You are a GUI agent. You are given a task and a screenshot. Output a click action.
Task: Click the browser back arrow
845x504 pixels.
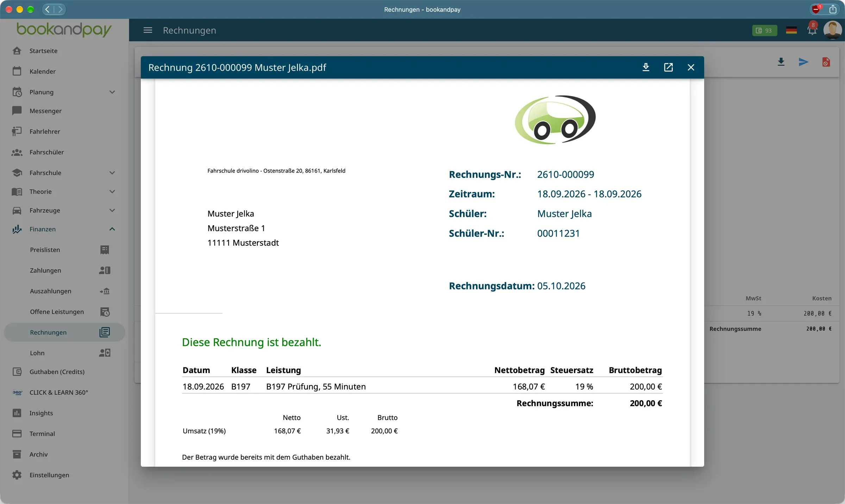coord(48,10)
